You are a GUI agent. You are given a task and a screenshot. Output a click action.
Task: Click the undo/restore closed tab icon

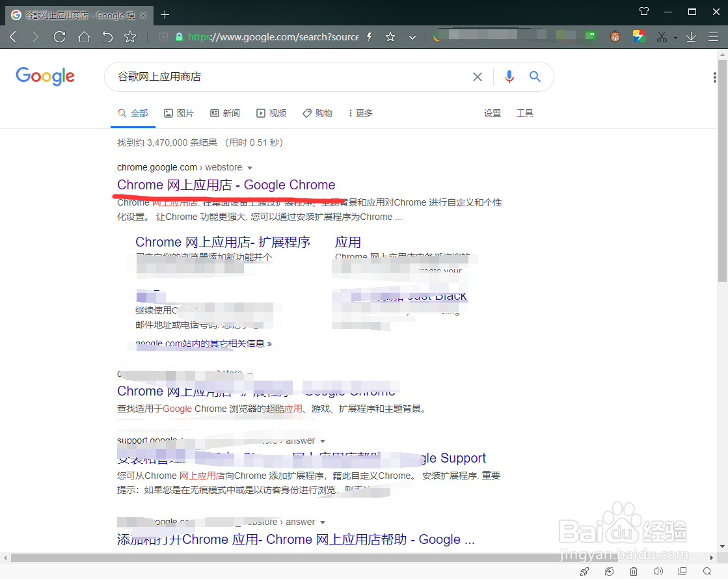[x=107, y=36]
